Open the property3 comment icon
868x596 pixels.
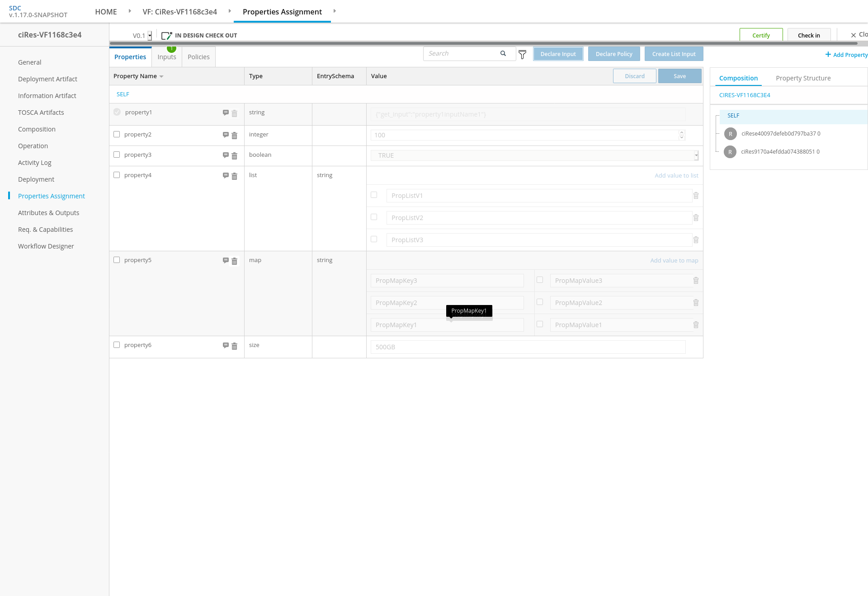(226, 155)
